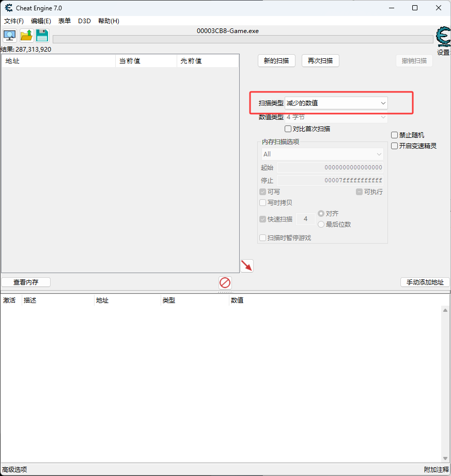451x476 pixels.
Task: Click the 停止 address input field
Action: click(330, 180)
